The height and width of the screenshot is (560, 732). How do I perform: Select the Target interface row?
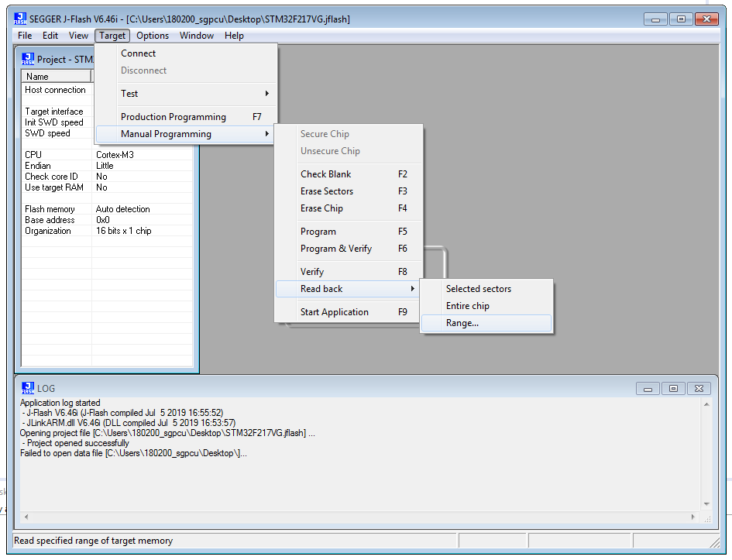[x=58, y=112]
